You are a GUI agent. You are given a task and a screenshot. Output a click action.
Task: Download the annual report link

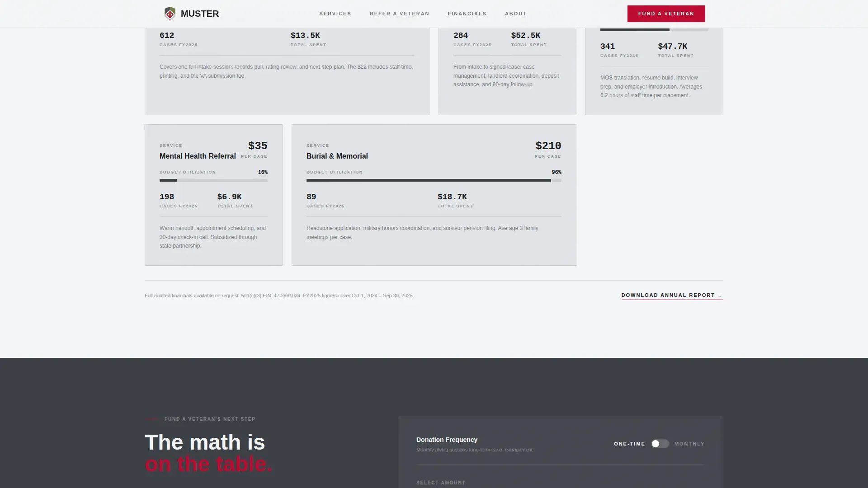pos(672,296)
